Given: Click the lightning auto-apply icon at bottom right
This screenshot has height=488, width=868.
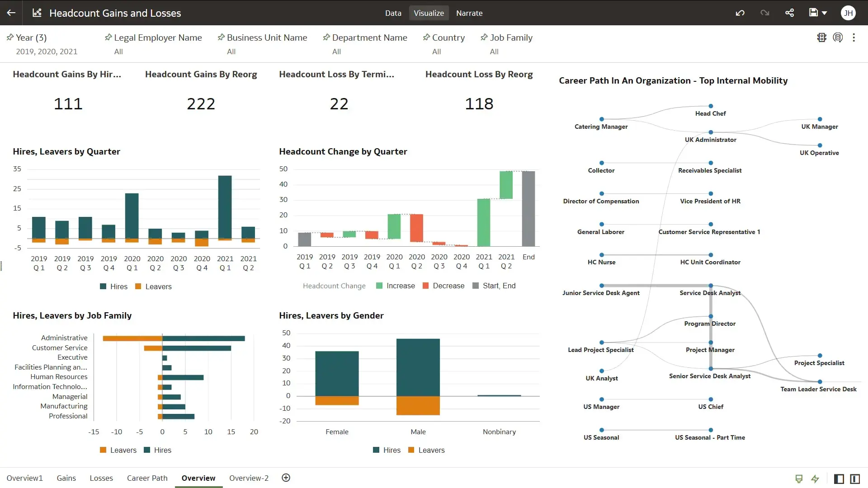Looking at the screenshot, I should [x=816, y=479].
